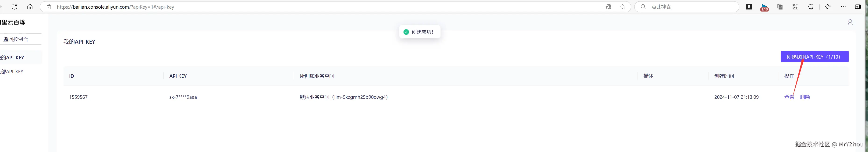Image resolution: width=868 pixels, height=152 pixels.
Task: Click the 创建成功! notification toast
Action: 419,32
